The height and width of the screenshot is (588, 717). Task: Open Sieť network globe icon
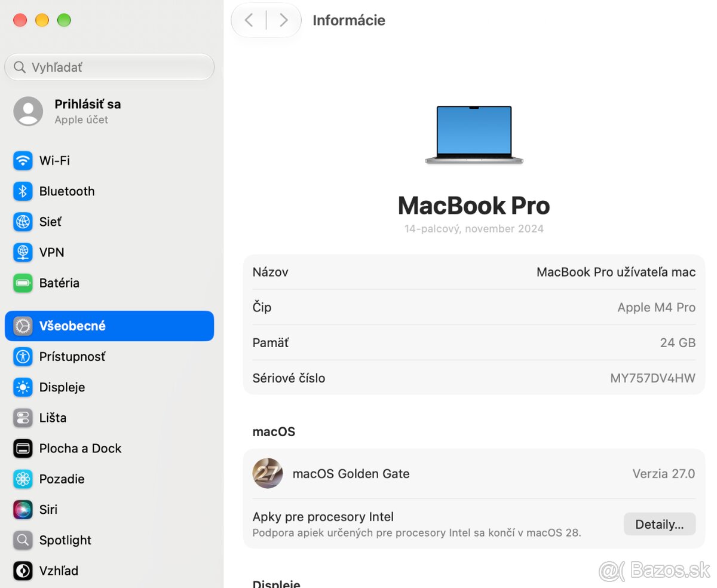(23, 222)
